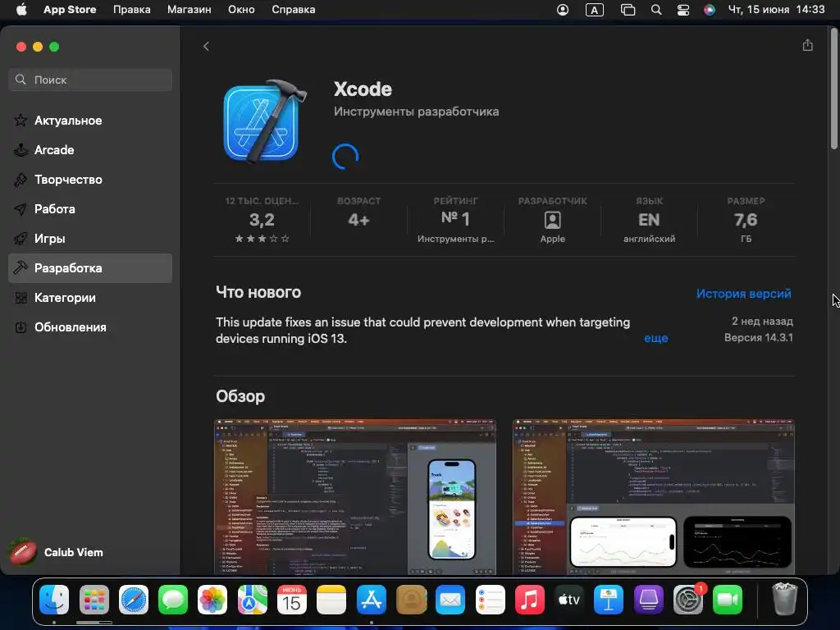Click the Stage Manager menu bar icon
840x630 pixels.
point(628,10)
